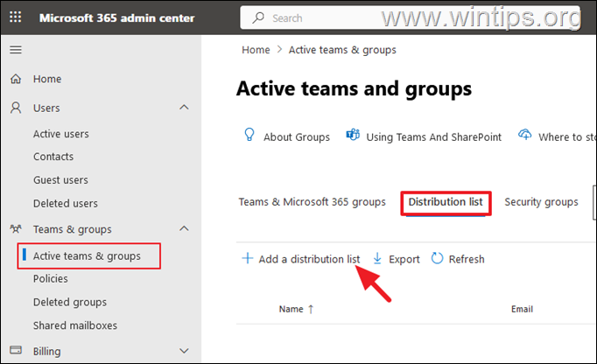Screen dimensions: 597x364
Task: Switch to Teams & Microsoft 365 groups tab
Action: tap(313, 202)
